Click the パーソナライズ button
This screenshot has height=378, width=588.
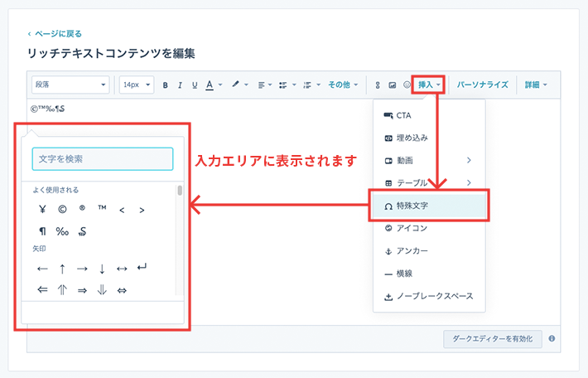point(482,85)
